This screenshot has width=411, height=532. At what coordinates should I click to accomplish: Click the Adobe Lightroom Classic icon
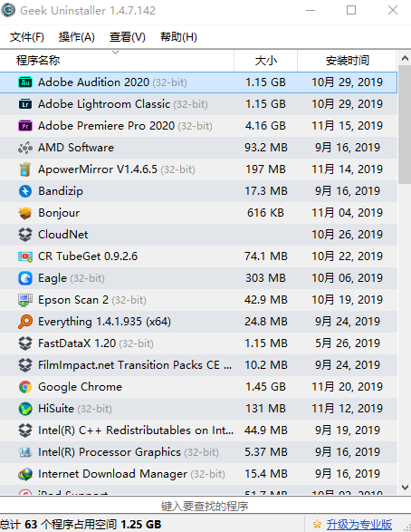coord(25,104)
